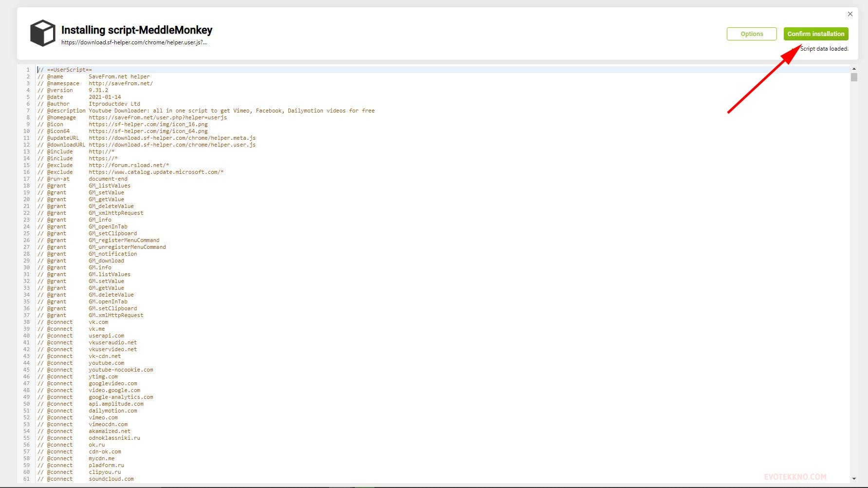Click the scrollbar's down arrow
Viewport: 868px width, 488px height.
point(854,479)
